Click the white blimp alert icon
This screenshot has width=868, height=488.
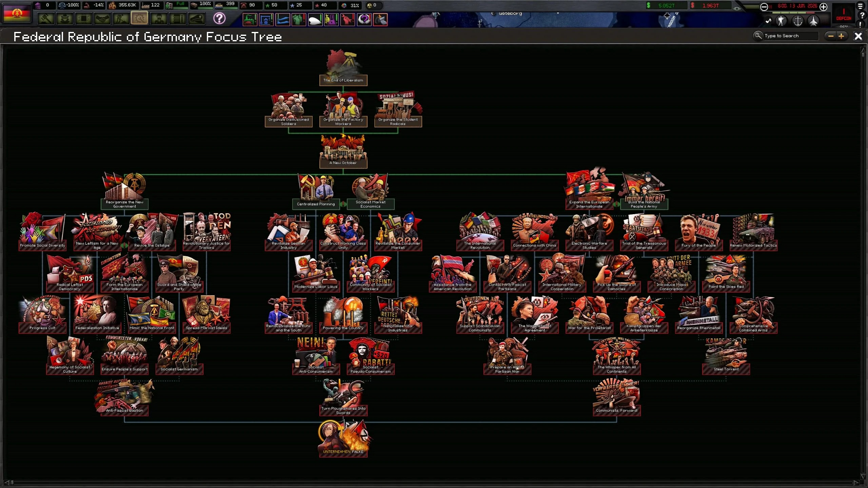click(315, 20)
